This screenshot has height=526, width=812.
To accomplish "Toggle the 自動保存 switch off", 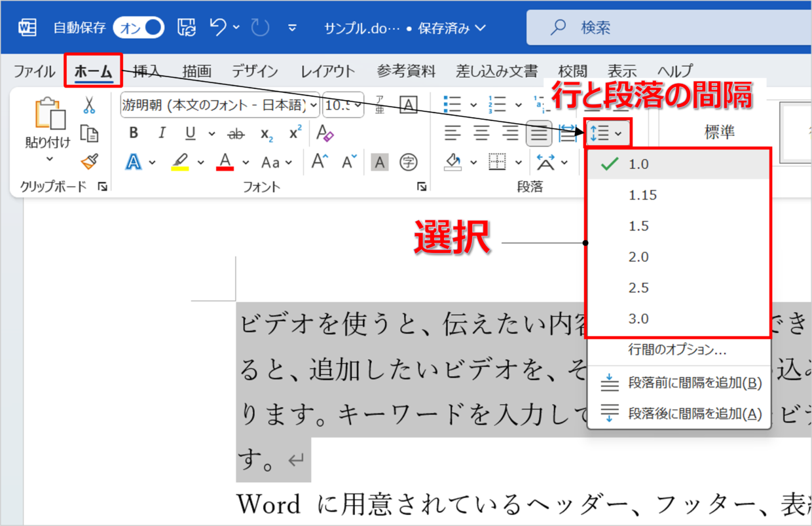I will pos(138,27).
